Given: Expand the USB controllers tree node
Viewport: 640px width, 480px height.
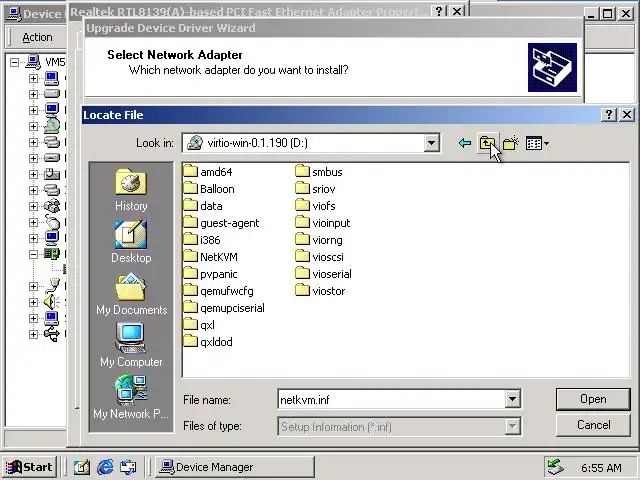Looking at the screenshot, I should pos(33,334).
